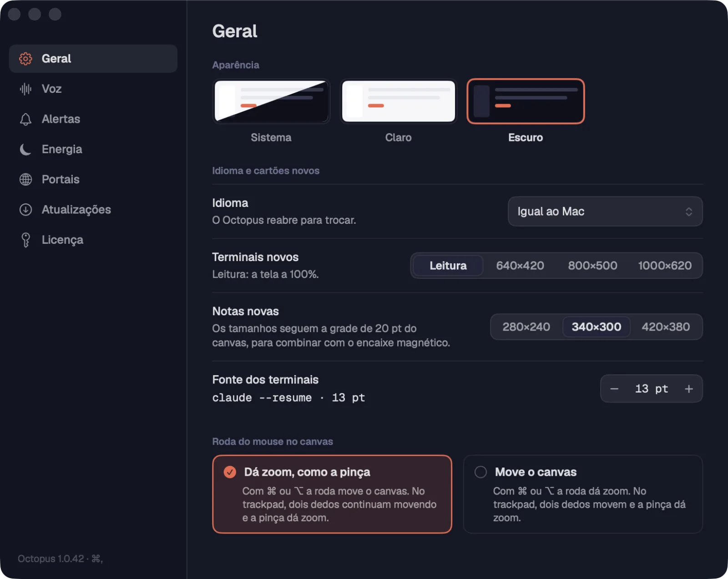
Task: Open the Voz waveform icon
Action: click(x=25, y=89)
